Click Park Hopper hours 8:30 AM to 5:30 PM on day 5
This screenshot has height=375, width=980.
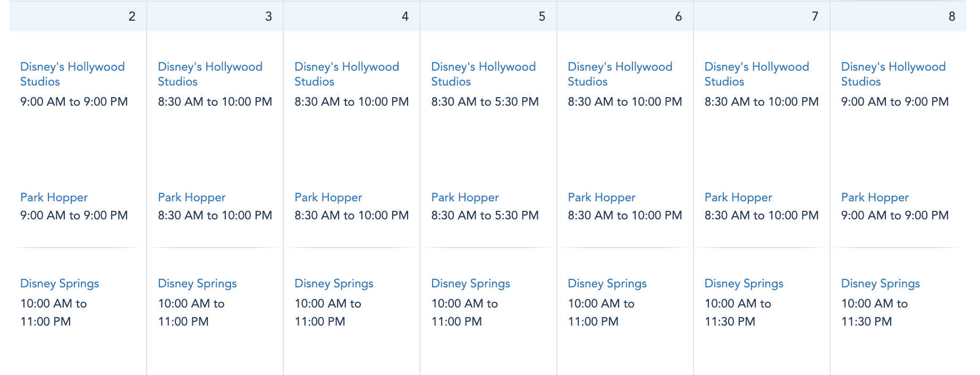tap(485, 215)
